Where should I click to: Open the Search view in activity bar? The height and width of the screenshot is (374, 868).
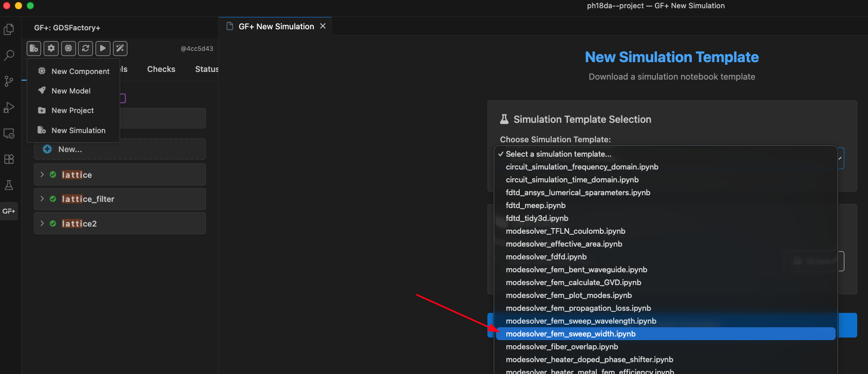point(9,55)
